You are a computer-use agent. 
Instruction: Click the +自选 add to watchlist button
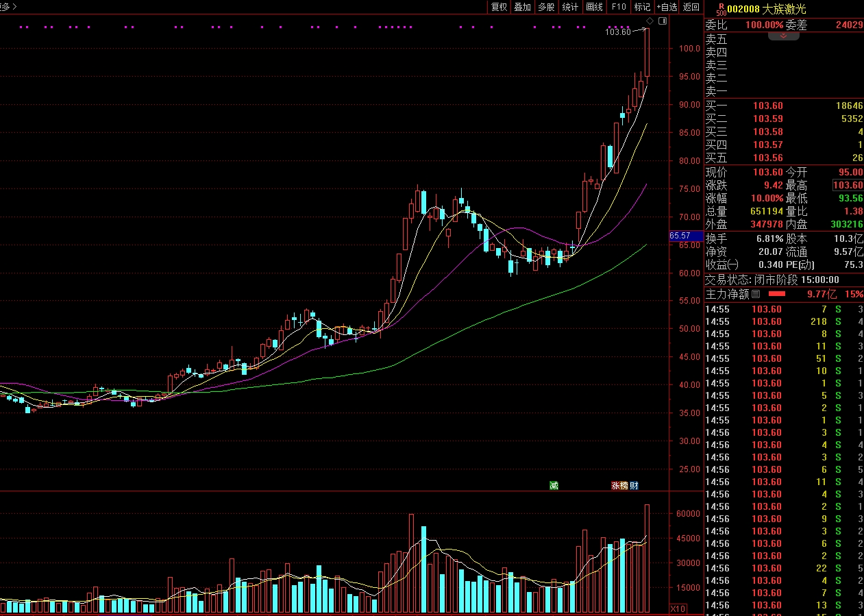[667, 7]
